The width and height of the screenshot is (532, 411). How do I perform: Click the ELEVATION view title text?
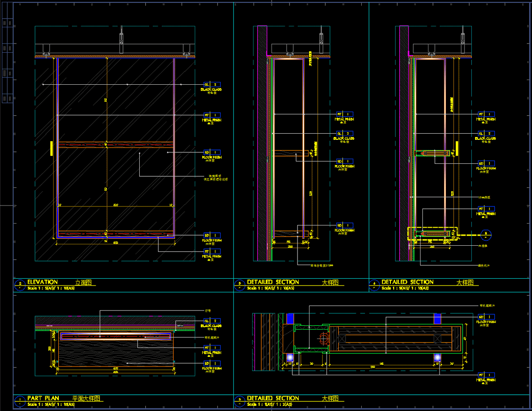coord(43,282)
